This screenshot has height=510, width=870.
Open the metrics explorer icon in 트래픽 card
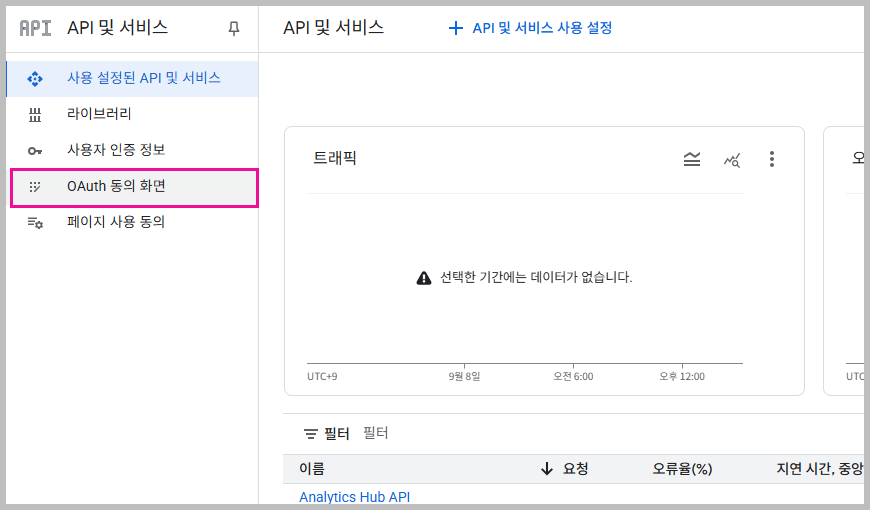pos(732,159)
